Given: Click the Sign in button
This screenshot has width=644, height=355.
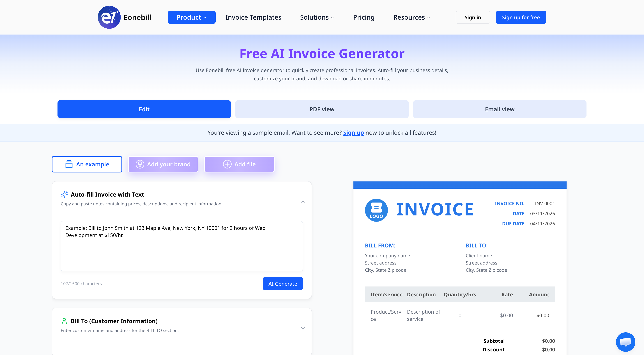Looking at the screenshot, I should 473,17.
